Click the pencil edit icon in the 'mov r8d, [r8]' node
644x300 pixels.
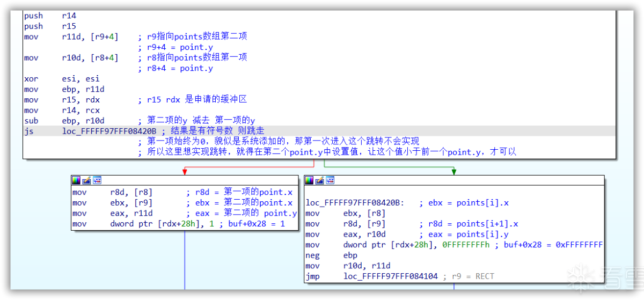(86, 180)
